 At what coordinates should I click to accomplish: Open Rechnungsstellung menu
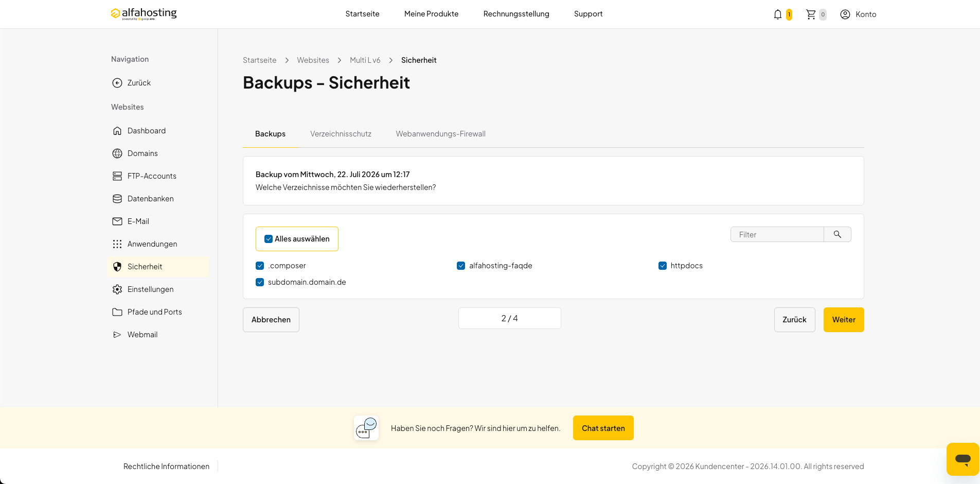click(x=516, y=14)
